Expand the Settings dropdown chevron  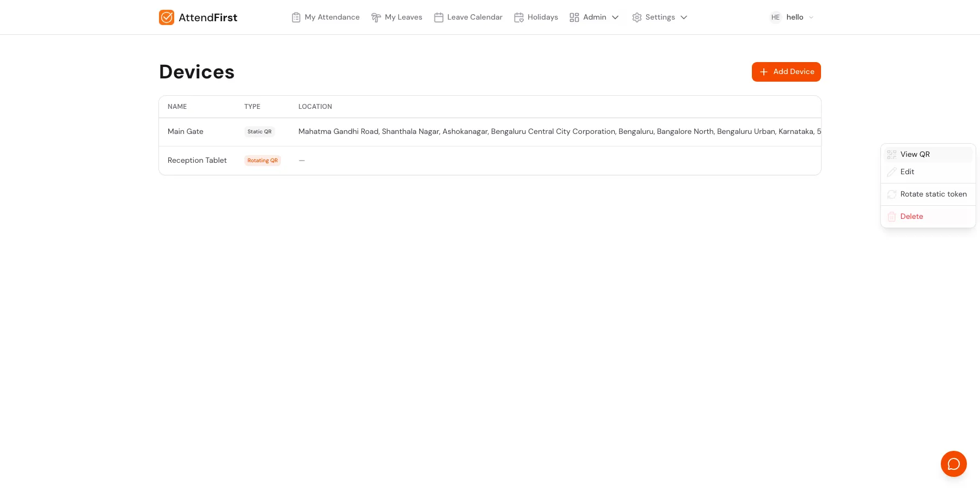tap(684, 17)
